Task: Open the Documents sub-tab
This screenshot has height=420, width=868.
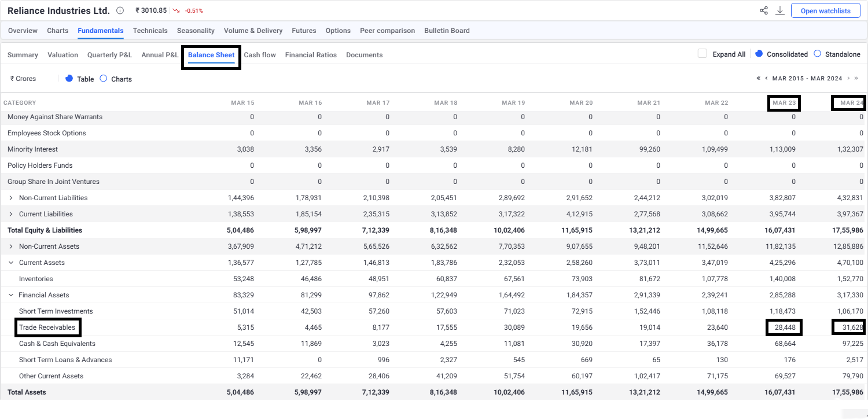Action: (365, 55)
